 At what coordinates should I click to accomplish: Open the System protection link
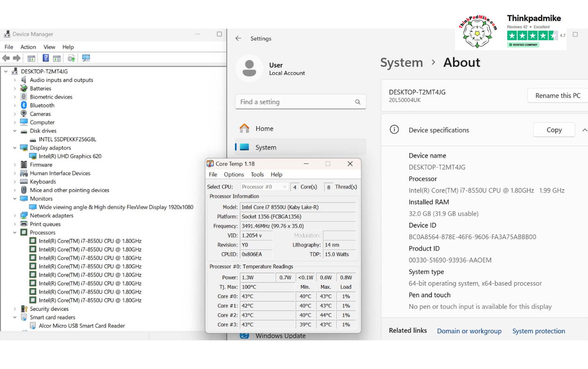coord(538,331)
